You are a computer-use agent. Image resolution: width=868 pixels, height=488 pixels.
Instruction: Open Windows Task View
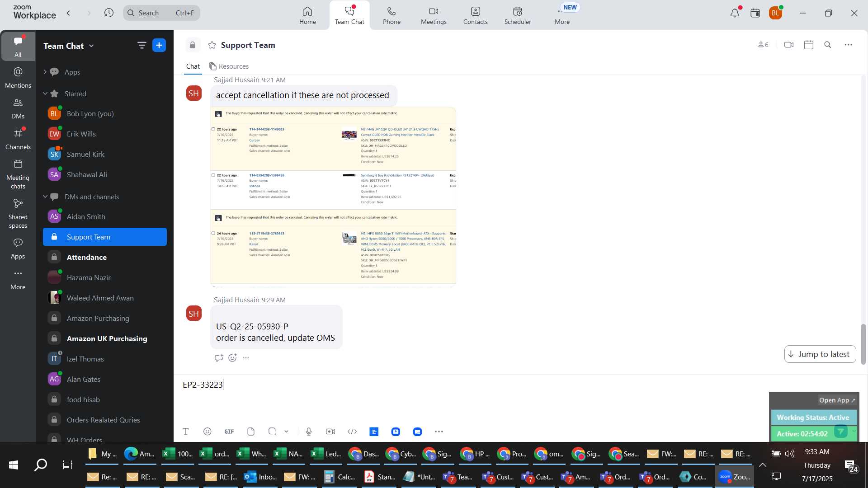click(68, 465)
